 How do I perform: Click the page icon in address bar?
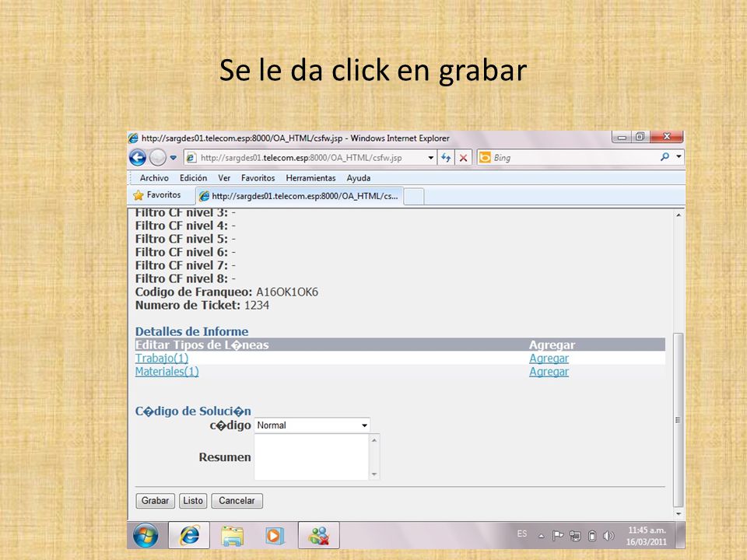191,158
